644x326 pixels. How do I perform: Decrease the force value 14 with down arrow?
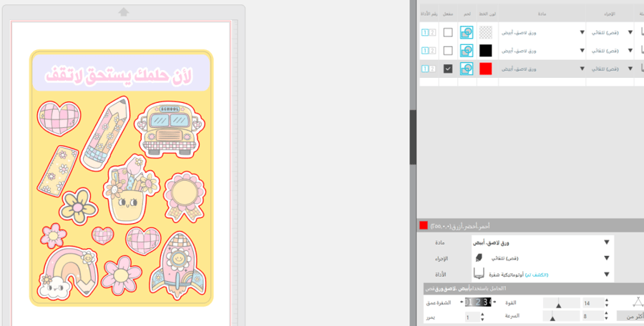coord(607,305)
